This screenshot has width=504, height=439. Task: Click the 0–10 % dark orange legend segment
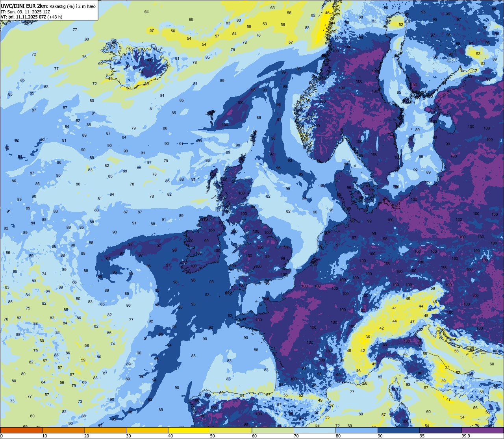21,430
